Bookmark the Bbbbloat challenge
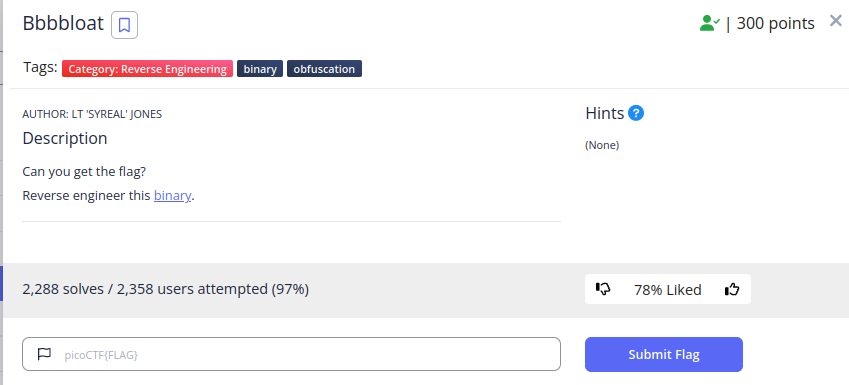Screen dimensions: 849x385 point(125,25)
